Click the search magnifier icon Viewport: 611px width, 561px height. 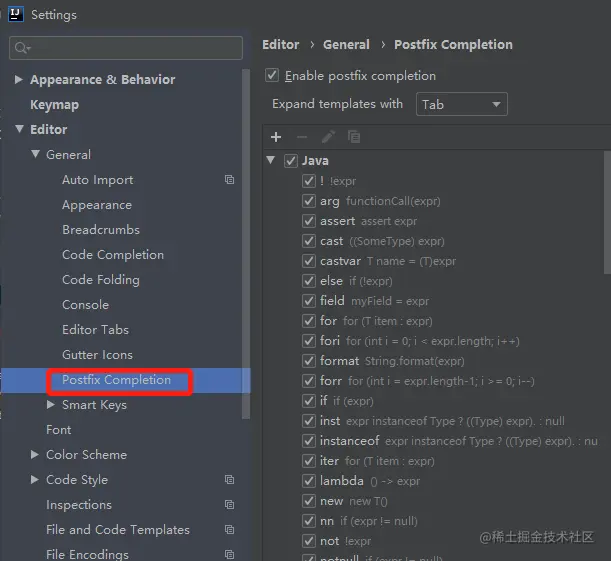(x=22, y=48)
